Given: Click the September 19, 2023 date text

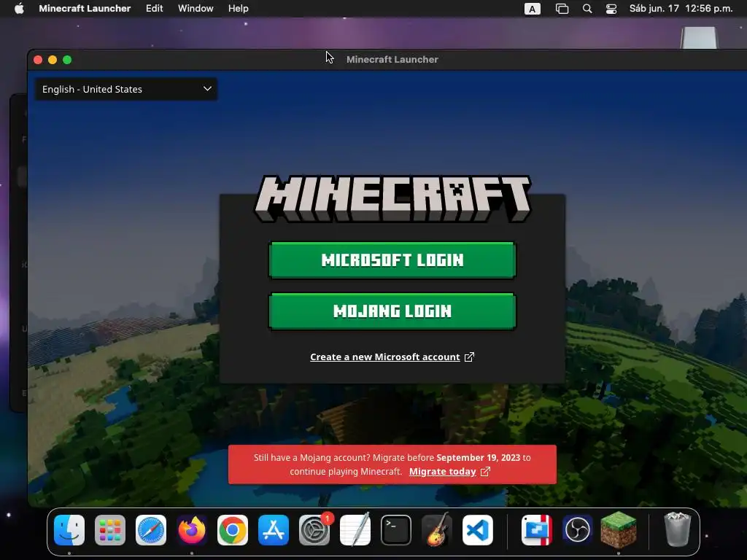Looking at the screenshot, I should [x=479, y=458].
